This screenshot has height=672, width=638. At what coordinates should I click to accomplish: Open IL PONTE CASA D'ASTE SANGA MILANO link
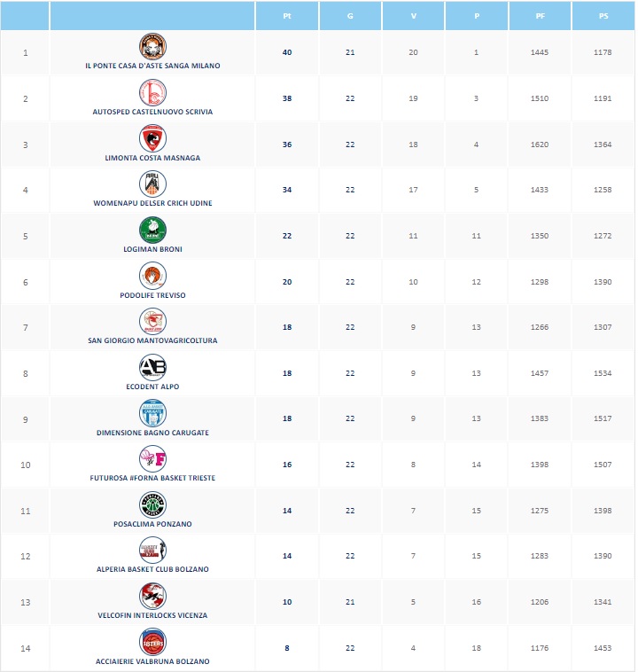pos(152,66)
